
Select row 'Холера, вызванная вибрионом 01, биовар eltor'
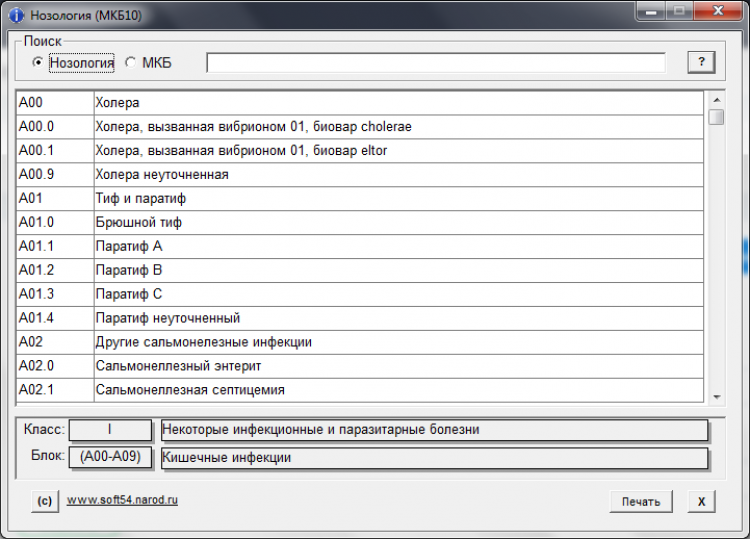click(360, 151)
